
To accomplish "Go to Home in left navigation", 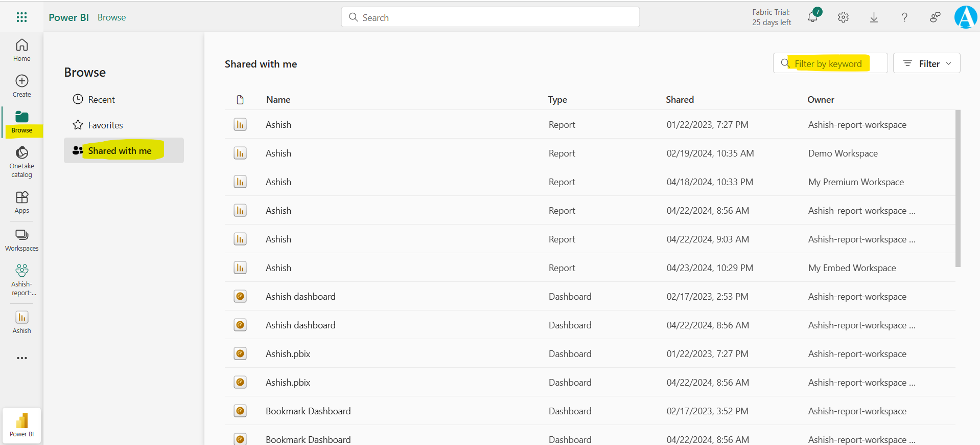I will tap(21, 50).
